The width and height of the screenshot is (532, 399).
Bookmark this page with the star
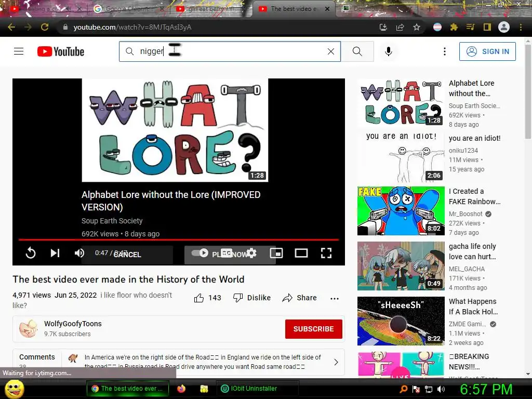tap(417, 27)
